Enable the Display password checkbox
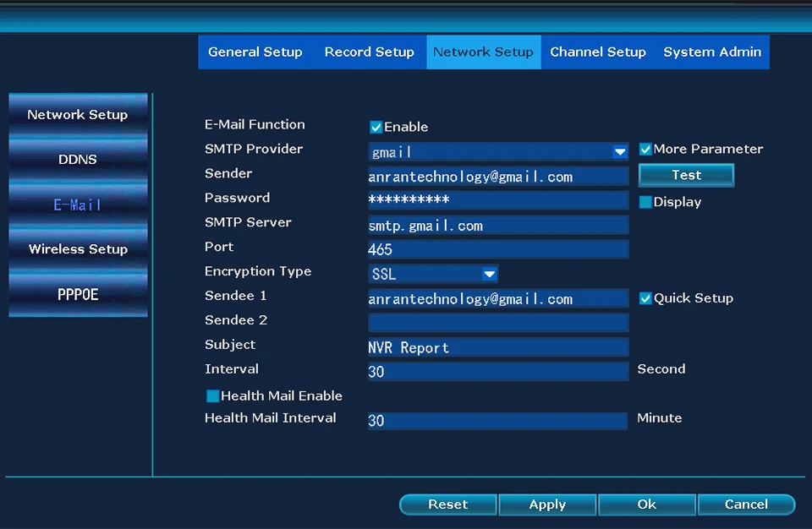 click(x=645, y=203)
